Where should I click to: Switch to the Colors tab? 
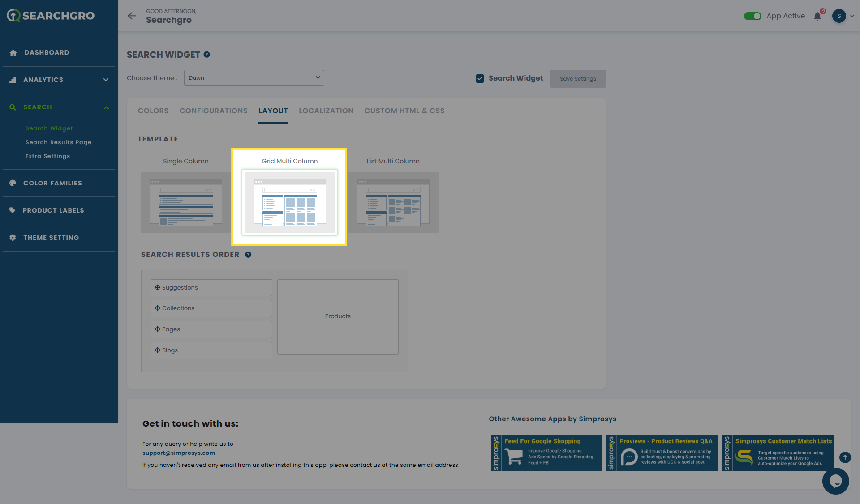pyautogui.click(x=153, y=111)
